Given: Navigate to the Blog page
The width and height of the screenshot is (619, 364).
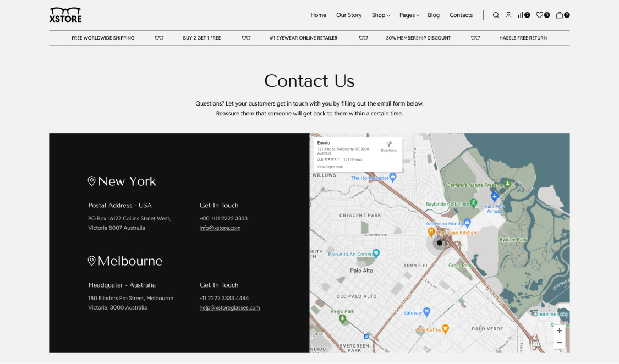Looking at the screenshot, I should [434, 15].
